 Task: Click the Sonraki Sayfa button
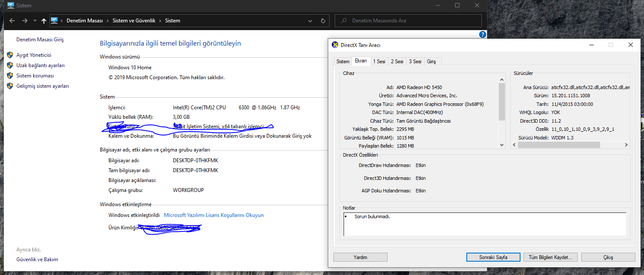pos(493,257)
